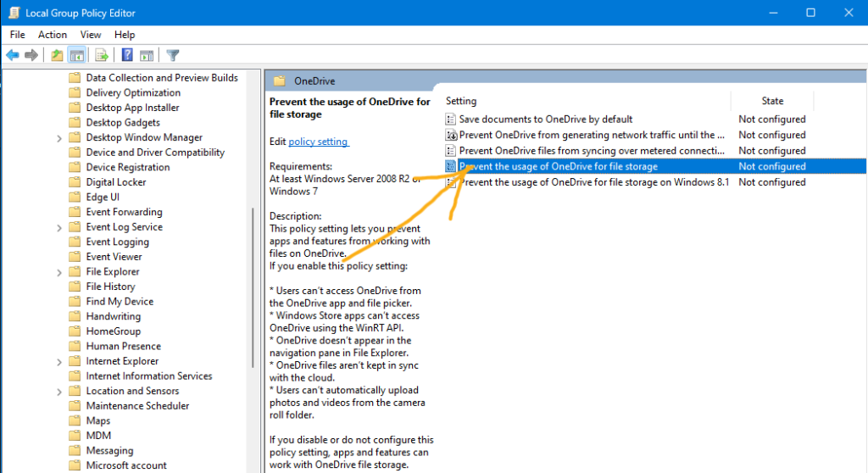Expand the Location and Sensors node
868x473 pixels.
click(x=59, y=392)
